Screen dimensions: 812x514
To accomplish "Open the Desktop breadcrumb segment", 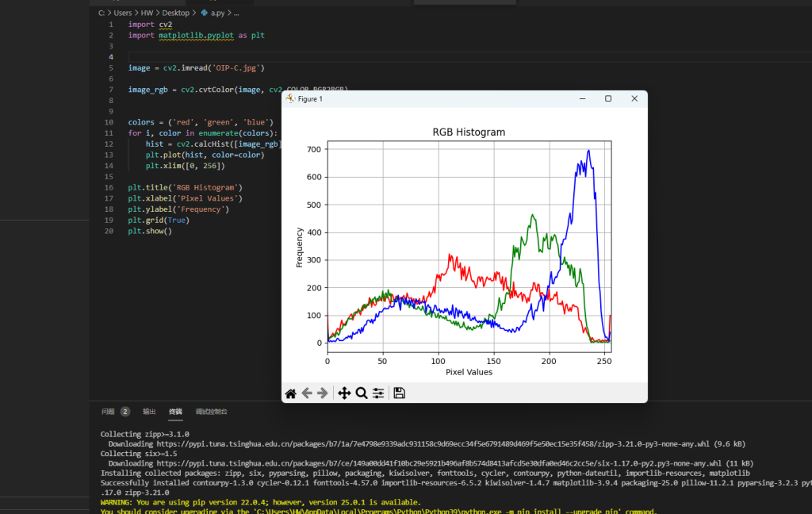I will click(x=175, y=13).
